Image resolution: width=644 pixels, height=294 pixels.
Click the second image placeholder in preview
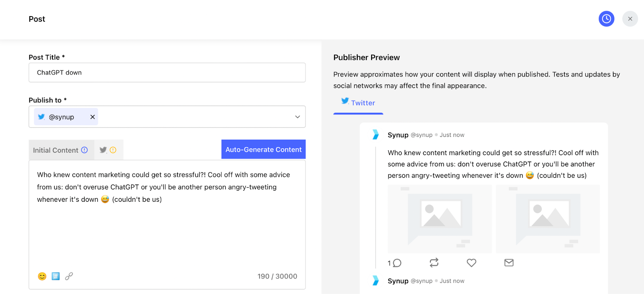(x=548, y=219)
